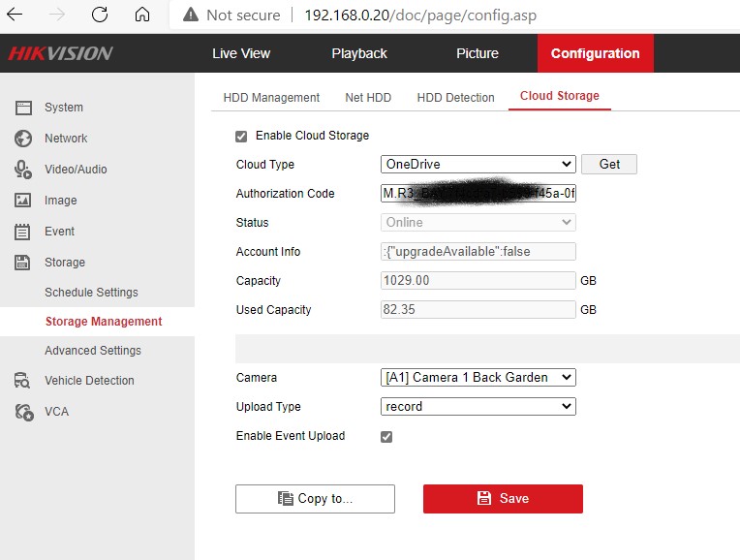Viewport: 740px width, 560px height.
Task: Open the browser home page icon
Action: coord(142,15)
